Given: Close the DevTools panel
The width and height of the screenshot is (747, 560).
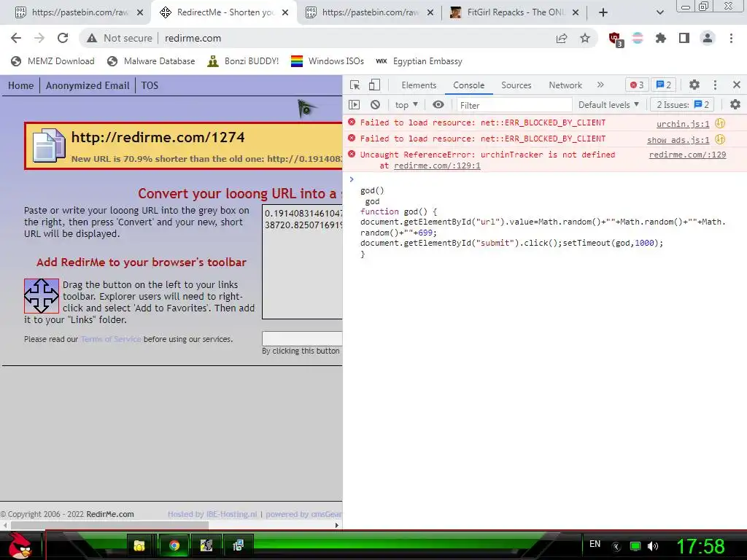Looking at the screenshot, I should pos(737,85).
